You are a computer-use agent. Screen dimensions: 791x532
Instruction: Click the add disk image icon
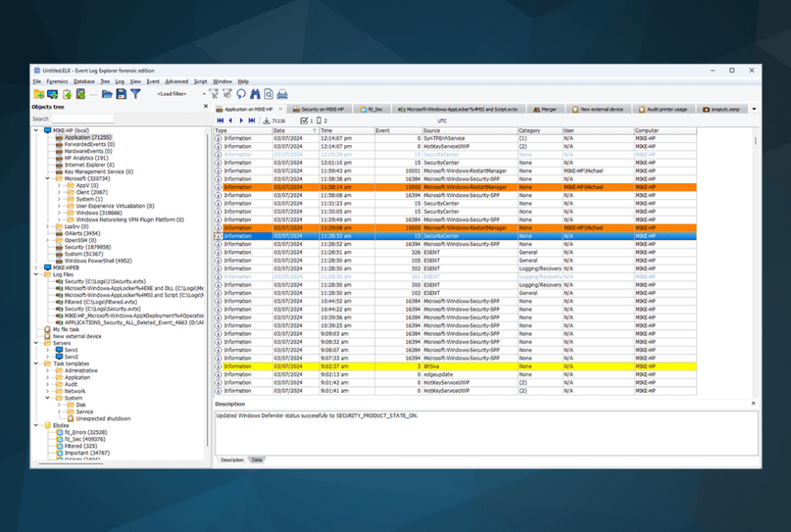coord(80,93)
